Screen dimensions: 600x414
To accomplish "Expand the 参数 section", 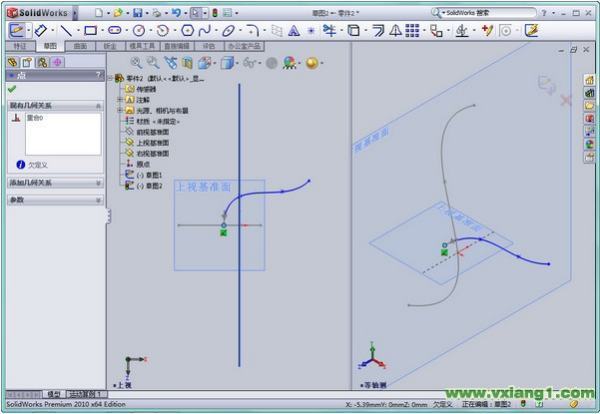I will [x=98, y=200].
